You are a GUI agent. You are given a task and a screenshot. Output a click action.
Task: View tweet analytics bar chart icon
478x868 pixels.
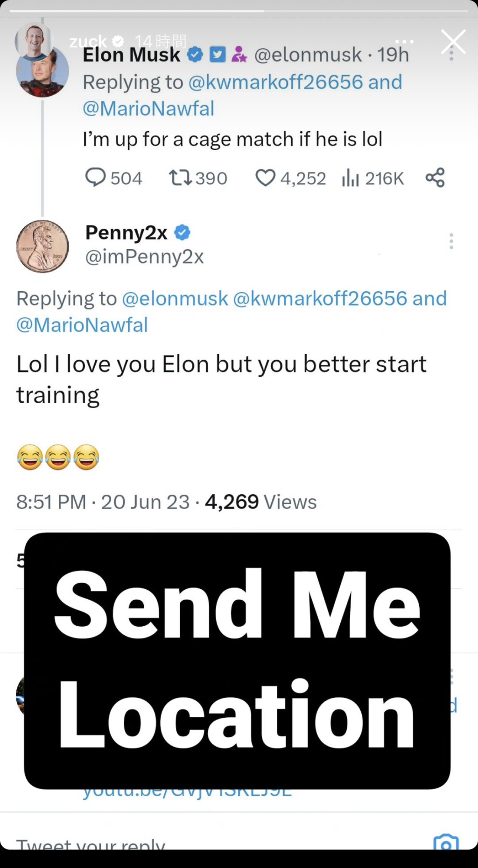350,178
